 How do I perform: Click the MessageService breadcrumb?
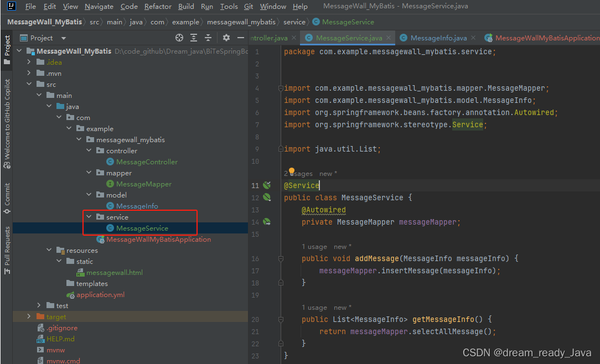point(348,22)
